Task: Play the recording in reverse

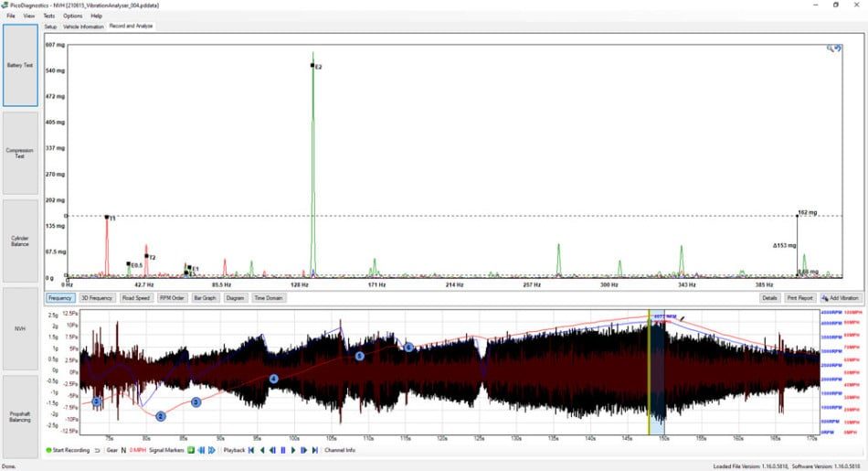Action: pyautogui.click(x=262, y=451)
